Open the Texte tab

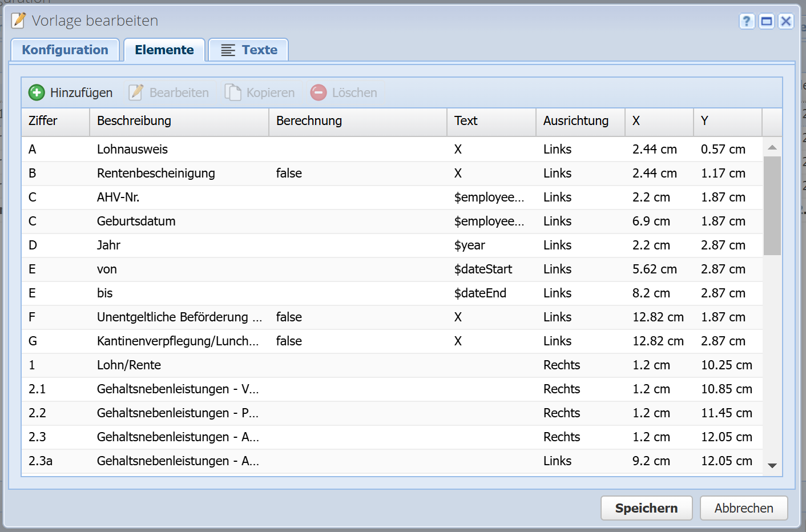click(x=249, y=50)
